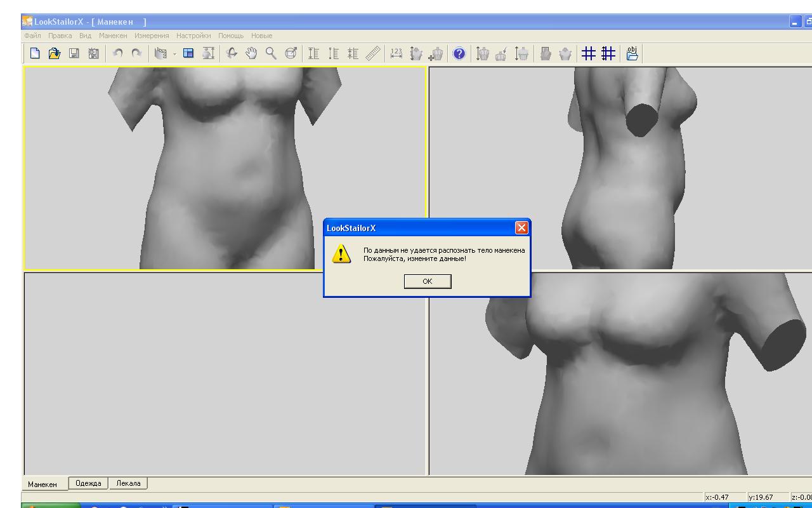This screenshot has width=812, height=508.
Task: Open the Измерения menu
Action: pyautogui.click(x=152, y=36)
